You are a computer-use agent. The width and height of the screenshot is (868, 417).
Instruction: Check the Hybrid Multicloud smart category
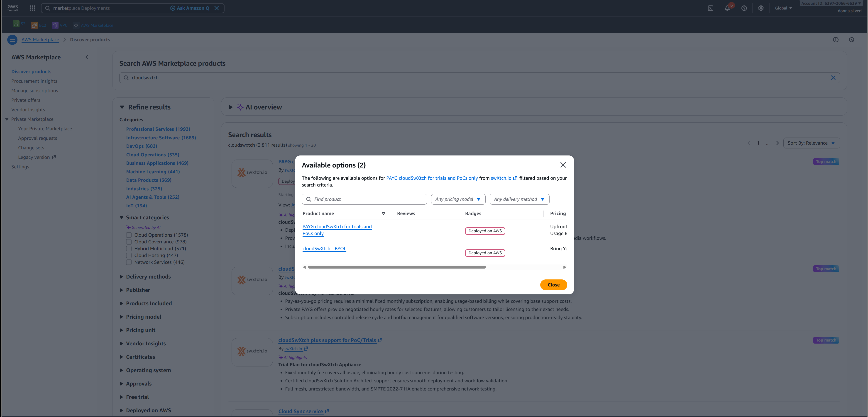pyautogui.click(x=129, y=249)
